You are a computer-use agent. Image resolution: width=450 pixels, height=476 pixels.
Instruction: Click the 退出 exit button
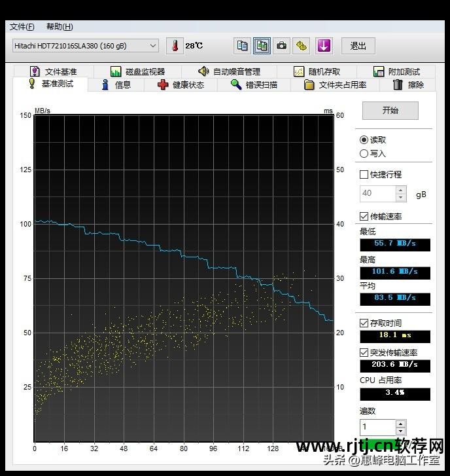pos(358,46)
